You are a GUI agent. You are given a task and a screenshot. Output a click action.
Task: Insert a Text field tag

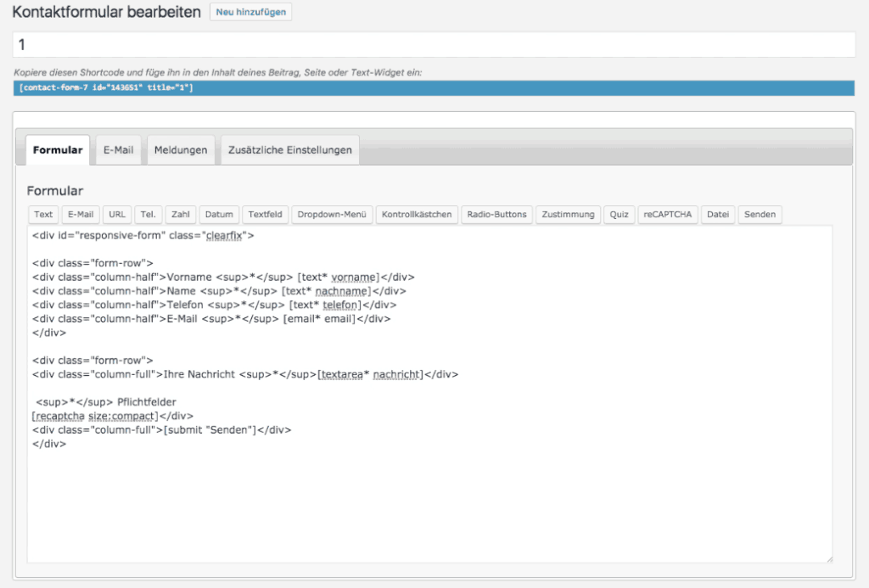click(x=43, y=215)
